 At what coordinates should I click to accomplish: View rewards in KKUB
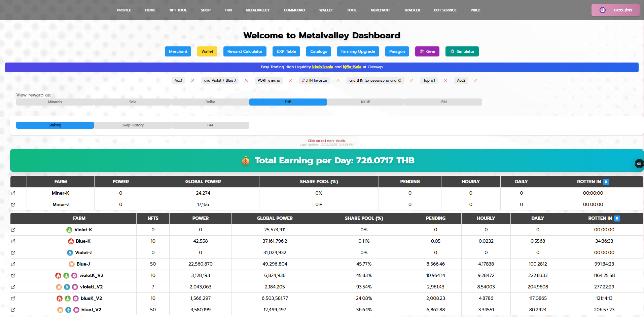tap(365, 102)
